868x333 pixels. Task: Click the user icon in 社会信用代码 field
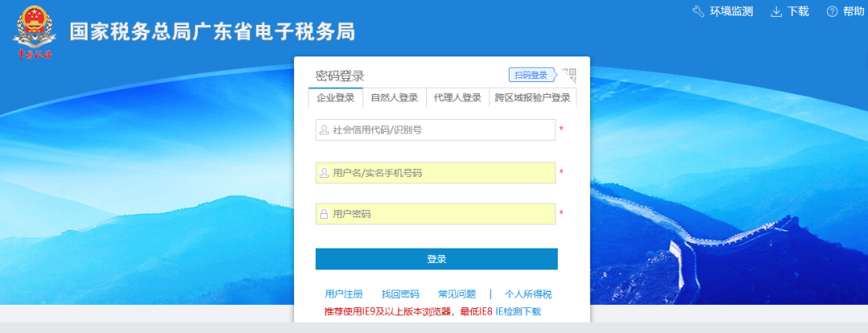(324, 129)
